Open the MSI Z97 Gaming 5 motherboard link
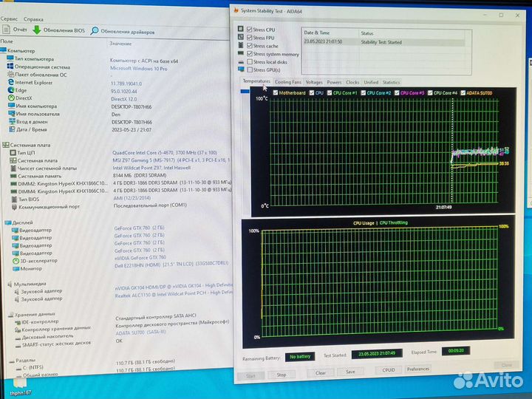 (171, 160)
